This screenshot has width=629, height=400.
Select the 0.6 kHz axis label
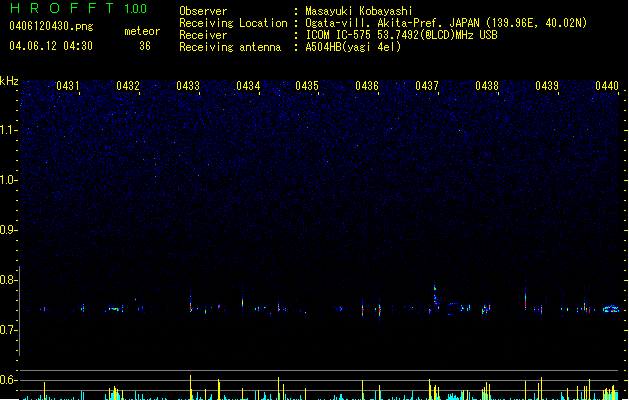tap(8, 380)
